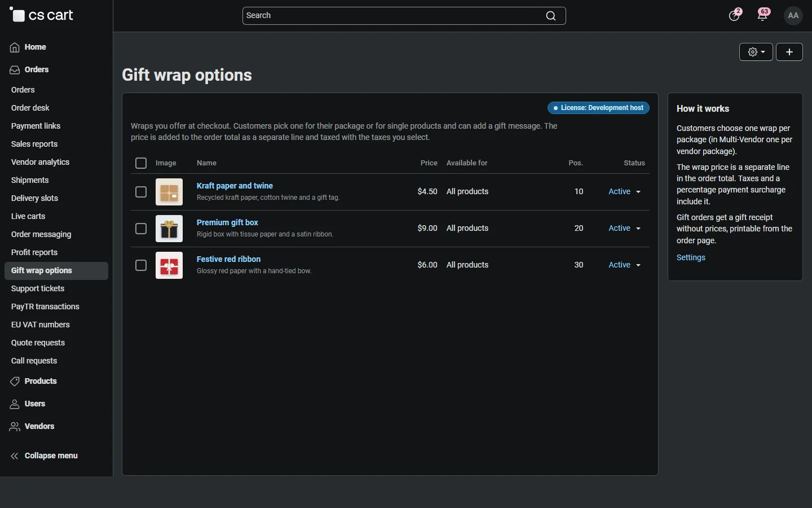Viewport: 812px width, 508px height.
Task: Go to Shipments menu item
Action: click(30, 180)
